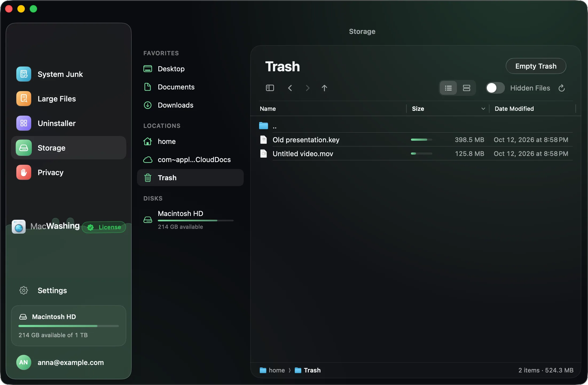Viewport: 588px width, 385px height.
Task: Click '214 GB available of 1 TB' text
Action: 53,335
